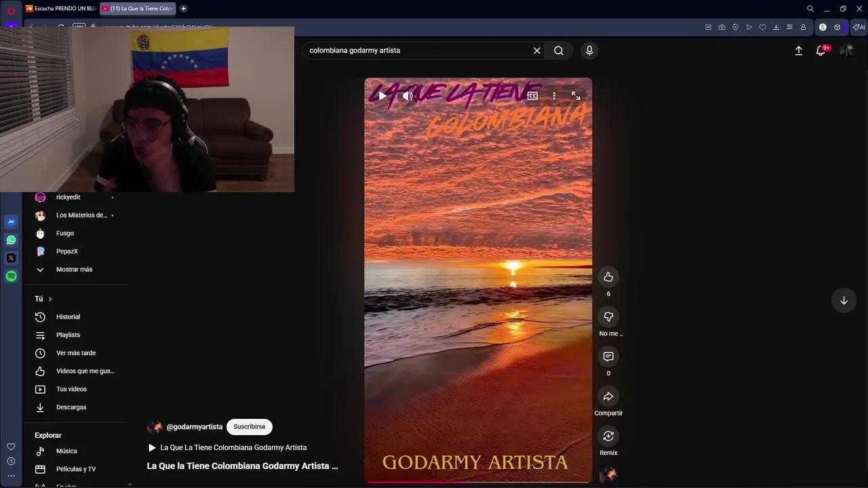
Task: Open WhatsApp in the Opera sidebar
Action: click(11, 240)
